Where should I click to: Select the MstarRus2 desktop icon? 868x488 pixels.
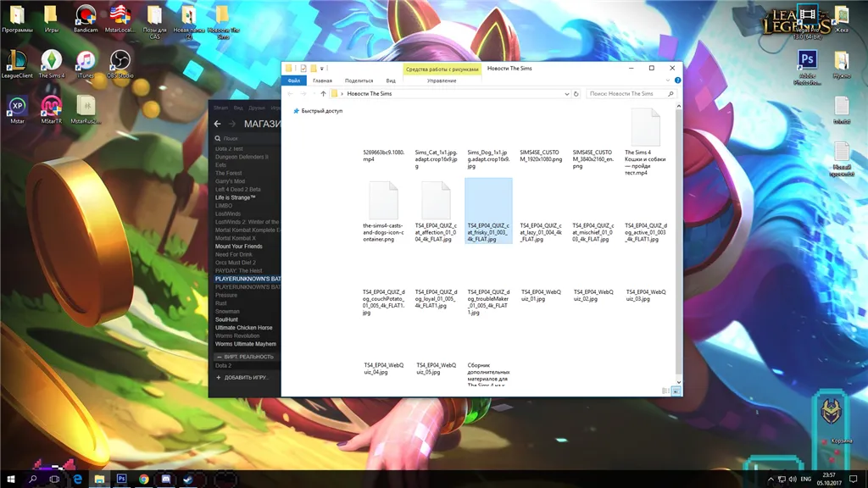86,109
